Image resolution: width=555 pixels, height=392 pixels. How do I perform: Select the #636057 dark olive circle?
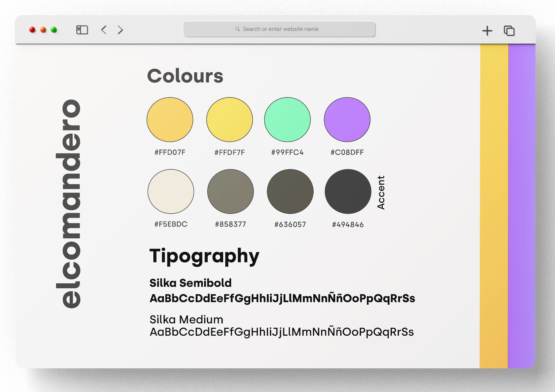290,191
